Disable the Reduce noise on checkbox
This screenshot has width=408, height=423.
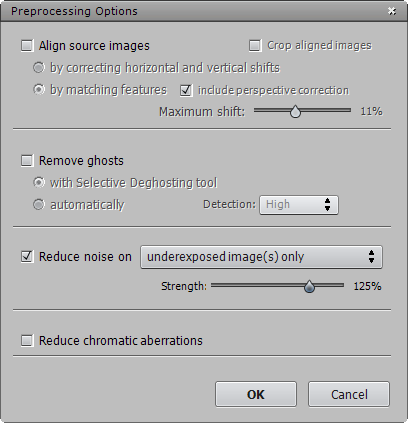pos(27,257)
